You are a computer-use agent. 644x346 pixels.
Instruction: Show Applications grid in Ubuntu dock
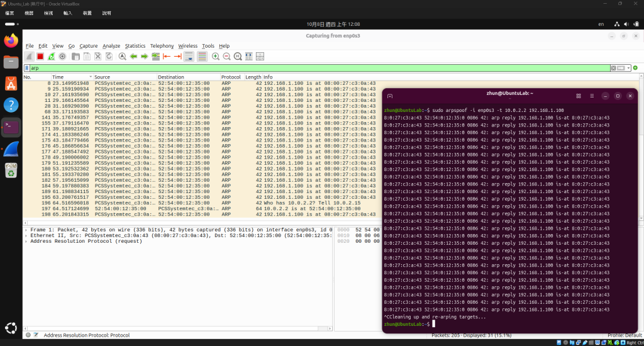[11, 328]
